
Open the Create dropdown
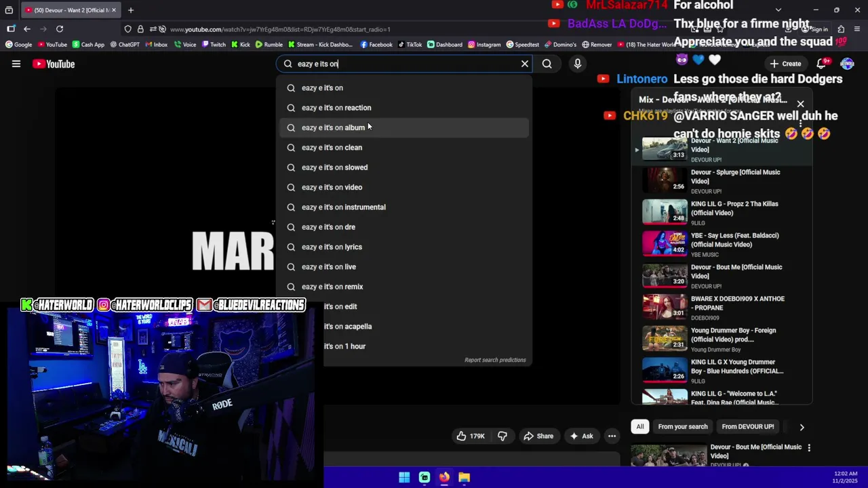coord(785,64)
